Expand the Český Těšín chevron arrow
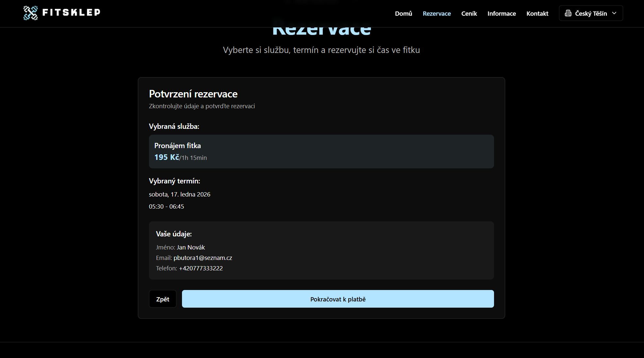Viewport: 644px width, 358px height. coord(614,13)
